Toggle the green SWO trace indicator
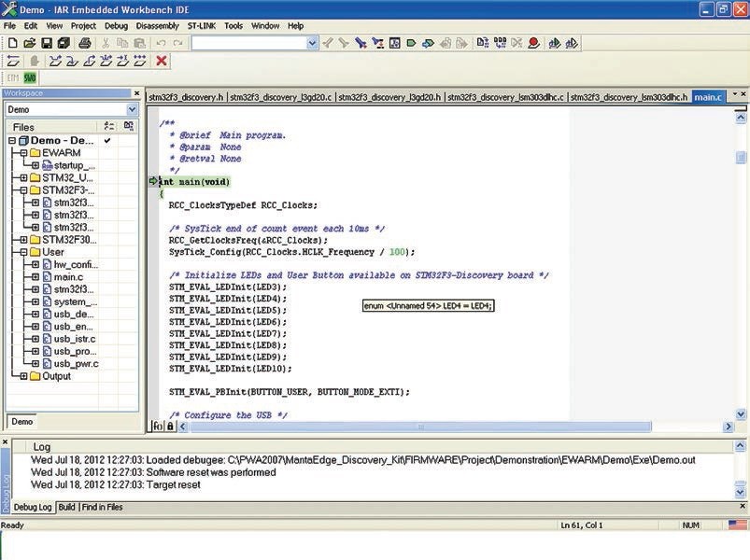Screen dimensions: 750x560 (30, 77)
